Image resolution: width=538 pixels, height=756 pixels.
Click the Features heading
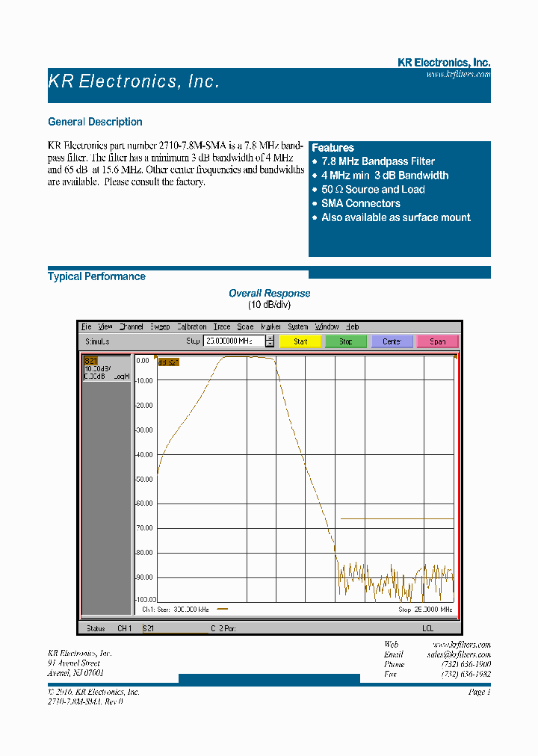click(333, 148)
